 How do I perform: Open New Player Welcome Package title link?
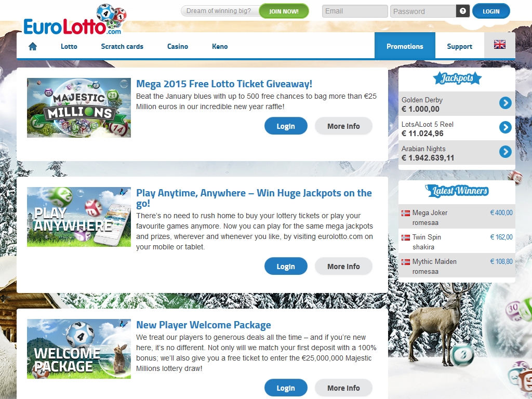click(204, 325)
